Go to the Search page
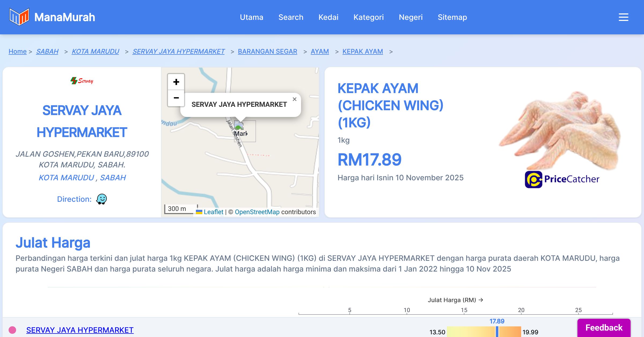 click(291, 17)
